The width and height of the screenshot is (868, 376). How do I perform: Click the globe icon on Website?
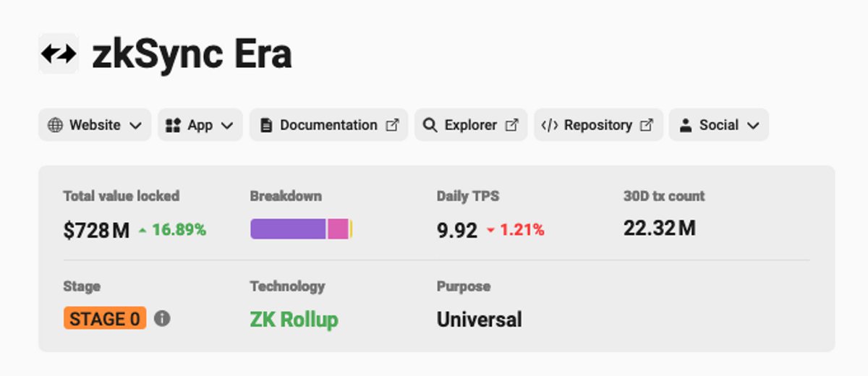[x=55, y=125]
